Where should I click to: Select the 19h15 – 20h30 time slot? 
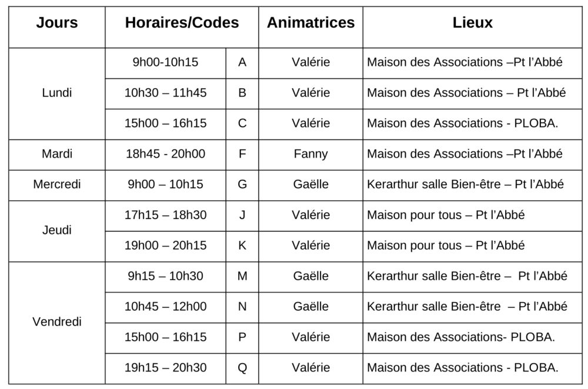[x=165, y=368]
